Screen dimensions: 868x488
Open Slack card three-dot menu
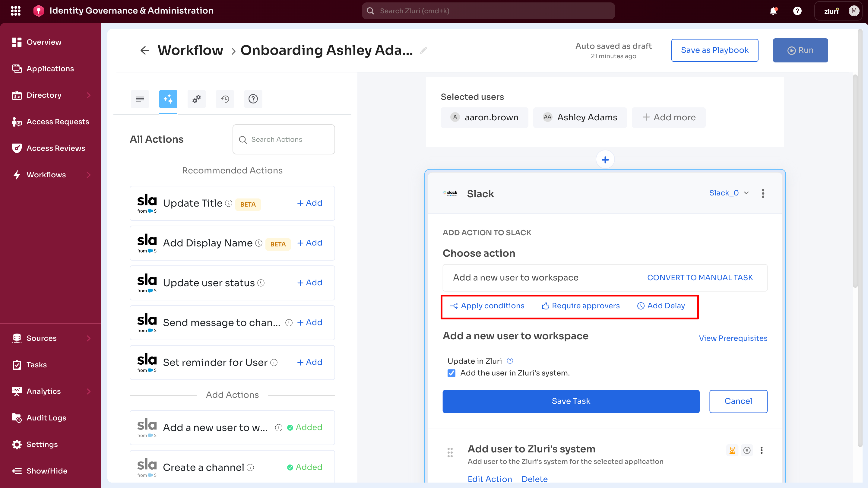(763, 193)
